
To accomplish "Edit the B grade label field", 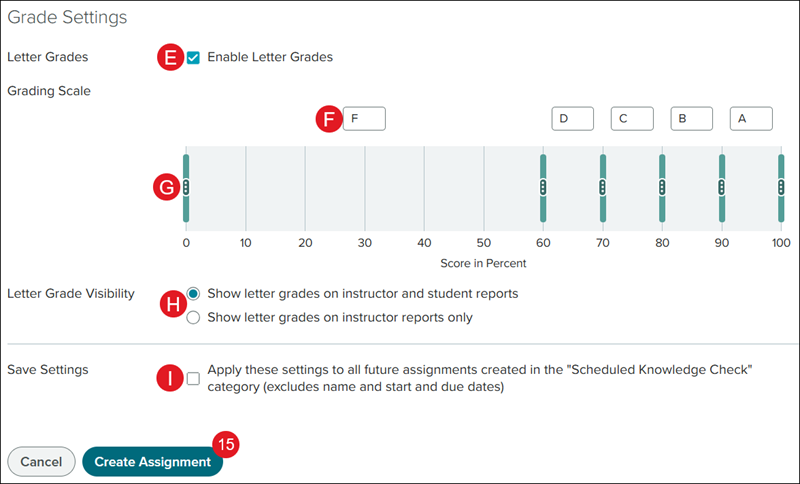I will [691, 119].
